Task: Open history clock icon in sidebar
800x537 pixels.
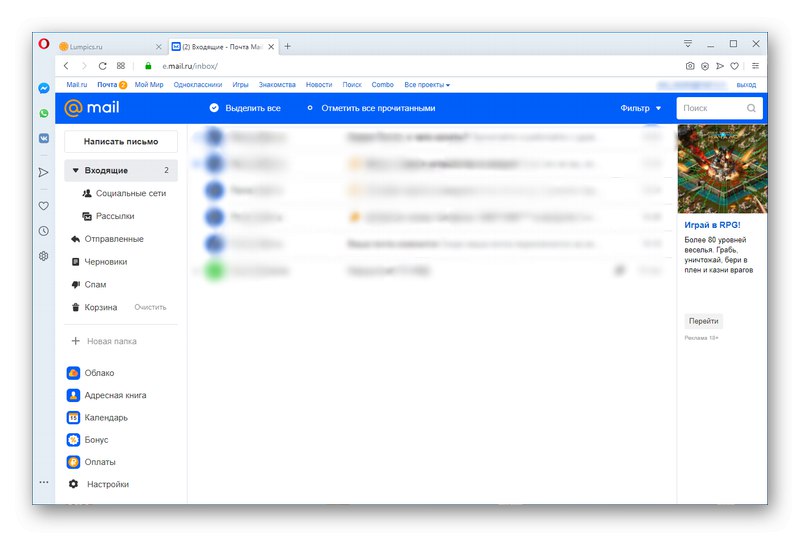Action: tap(44, 231)
